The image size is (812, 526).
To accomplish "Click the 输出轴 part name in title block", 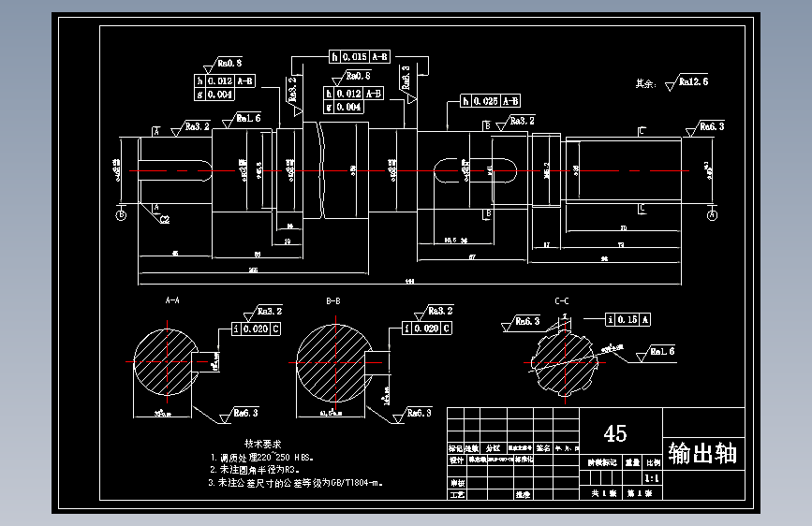I will [702, 453].
